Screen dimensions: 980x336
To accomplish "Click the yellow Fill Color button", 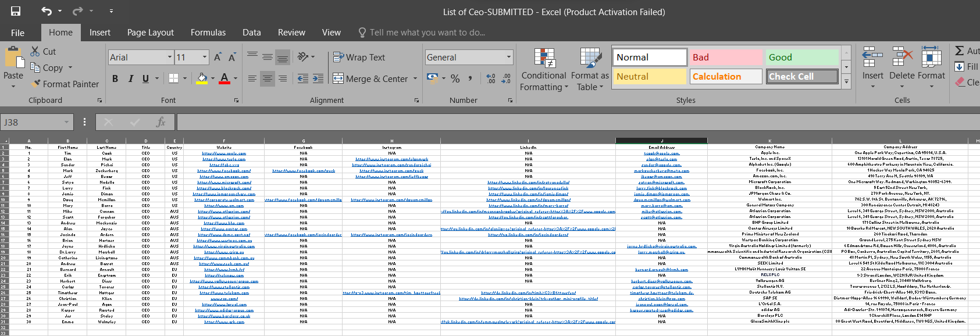I will pyautogui.click(x=202, y=78).
